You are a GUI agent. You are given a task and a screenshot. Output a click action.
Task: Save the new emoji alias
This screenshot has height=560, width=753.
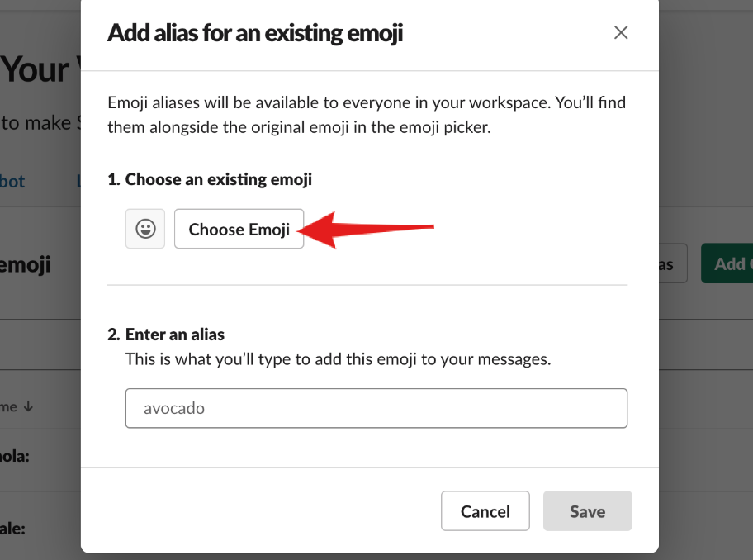(x=587, y=511)
